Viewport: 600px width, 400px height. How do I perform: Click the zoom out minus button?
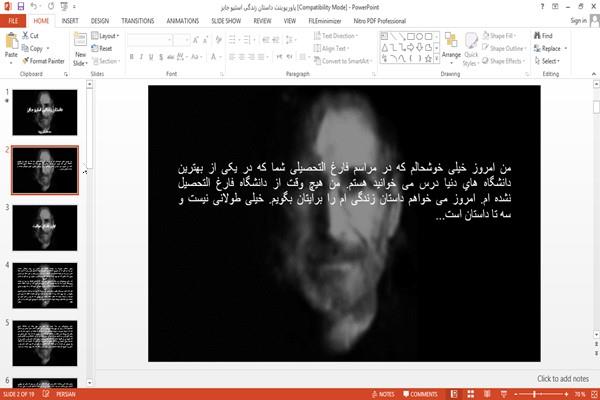click(515, 394)
